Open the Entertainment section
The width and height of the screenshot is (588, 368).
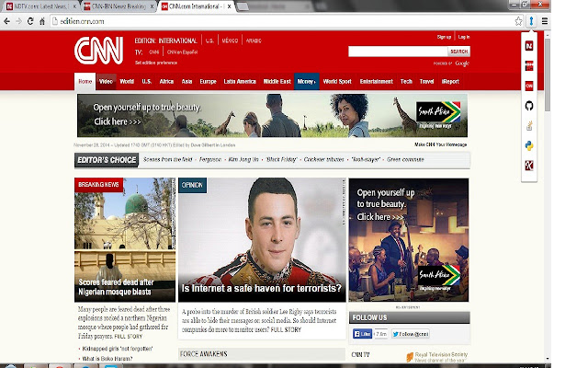[x=377, y=82]
